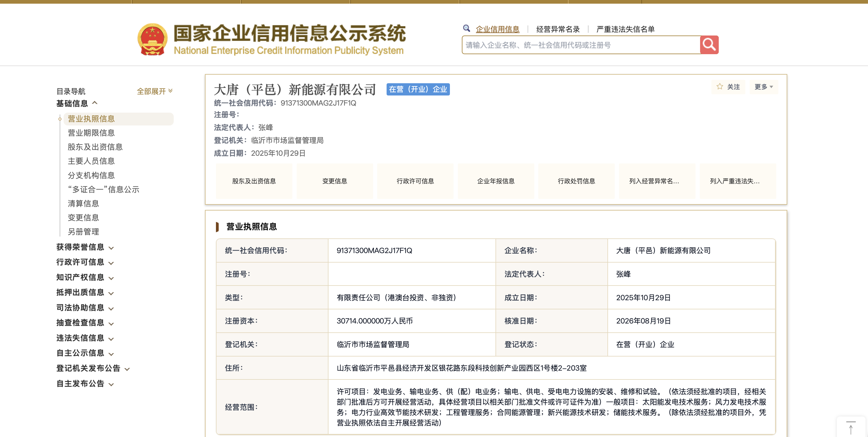The height and width of the screenshot is (437, 868).
Task: Focus the enterprise name search field
Action: tap(581, 45)
